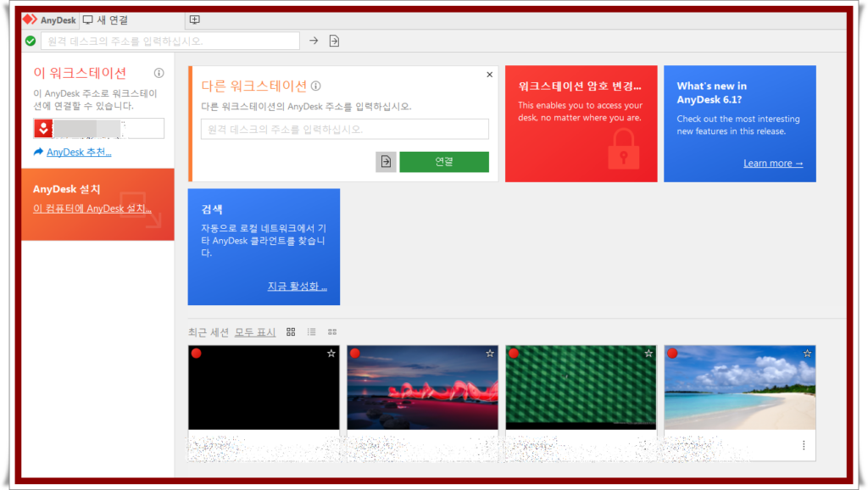Switch recent sessions to small tile view

tap(332, 332)
